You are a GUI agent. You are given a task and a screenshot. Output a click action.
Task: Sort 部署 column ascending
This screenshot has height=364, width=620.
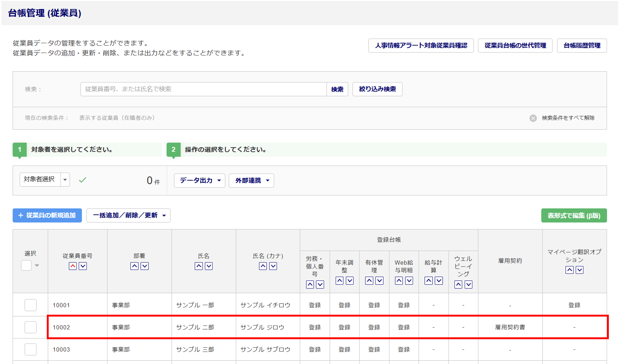134,266
